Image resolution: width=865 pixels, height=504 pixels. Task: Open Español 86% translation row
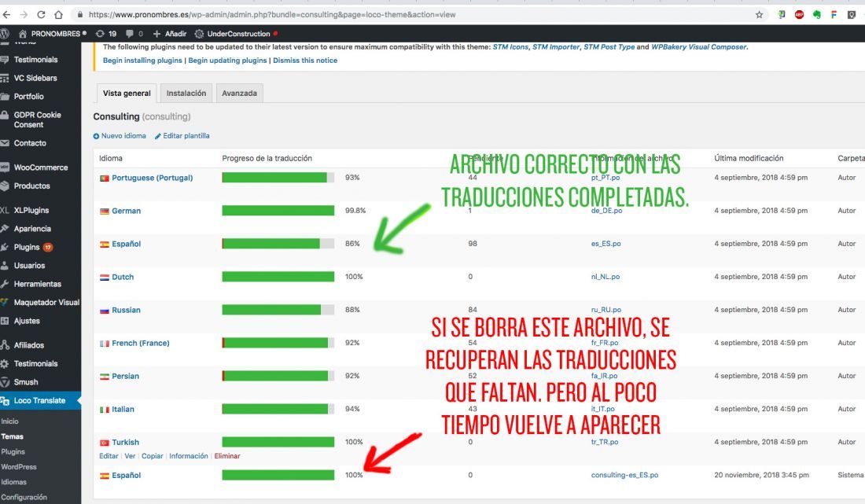[127, 245]
